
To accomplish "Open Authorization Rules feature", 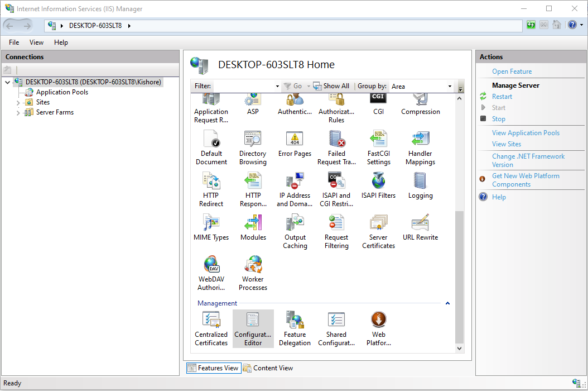I will coord(336,108).
